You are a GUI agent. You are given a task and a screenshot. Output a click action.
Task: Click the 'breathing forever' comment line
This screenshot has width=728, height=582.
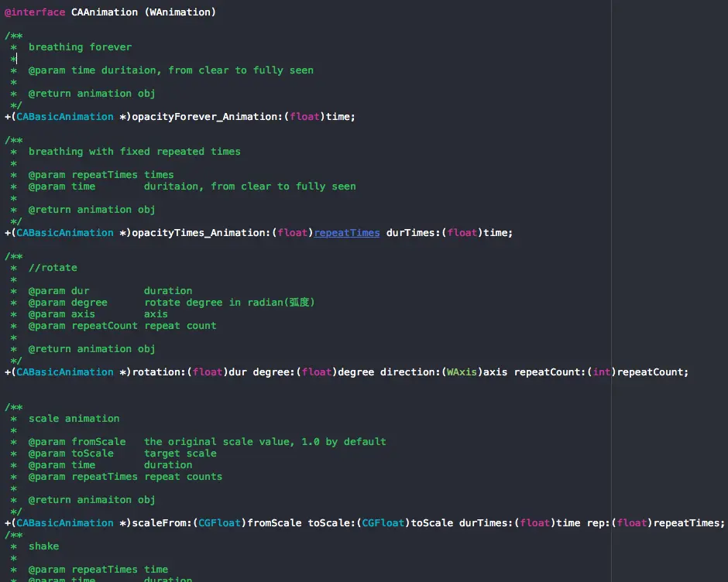(x=80, y=47)
